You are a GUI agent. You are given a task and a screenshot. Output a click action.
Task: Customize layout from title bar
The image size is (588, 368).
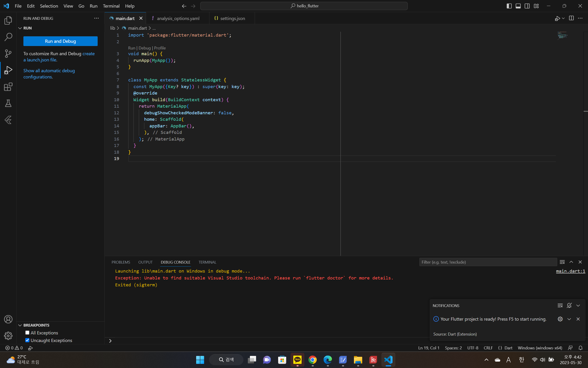pyautogui.click(x=536, y=6)
